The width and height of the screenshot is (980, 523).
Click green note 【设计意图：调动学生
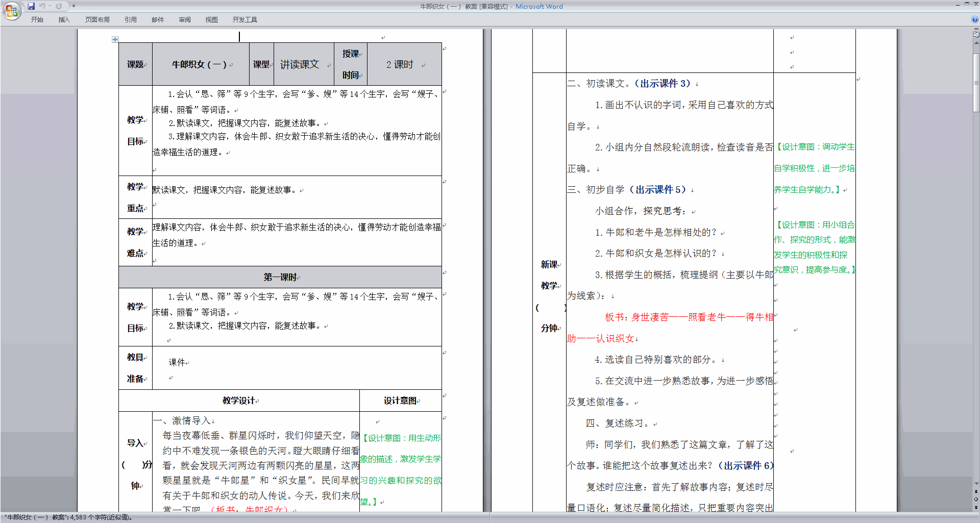(816, 147)
